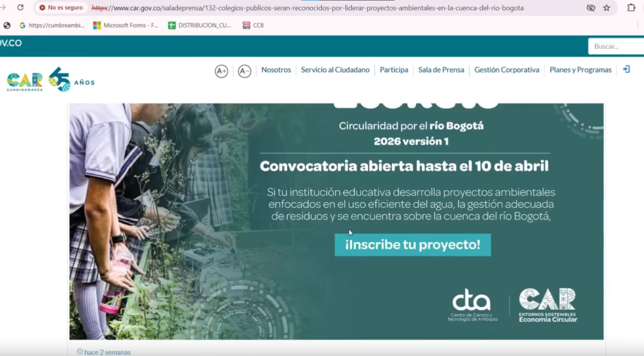The image size is (644, 356).
Task: Click the A+ text enlarge control
Action: pyautogui.click(x=221, y=71)
